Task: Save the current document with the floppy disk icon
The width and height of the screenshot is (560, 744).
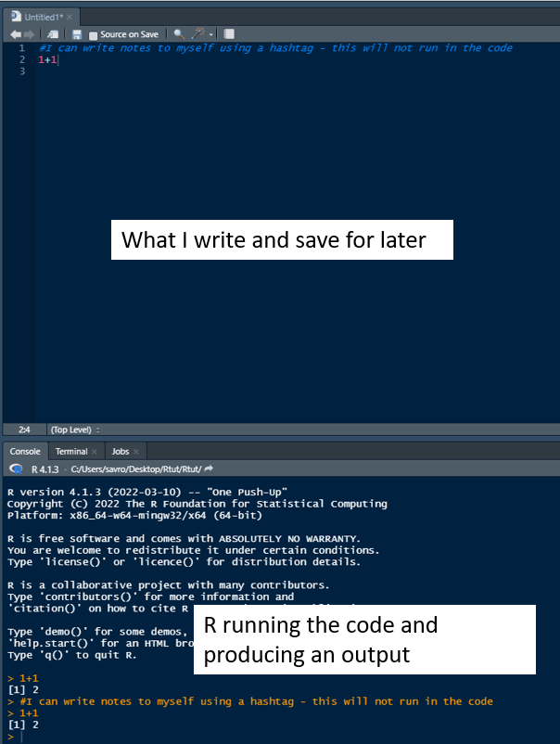Action: [x=77, y=34]
